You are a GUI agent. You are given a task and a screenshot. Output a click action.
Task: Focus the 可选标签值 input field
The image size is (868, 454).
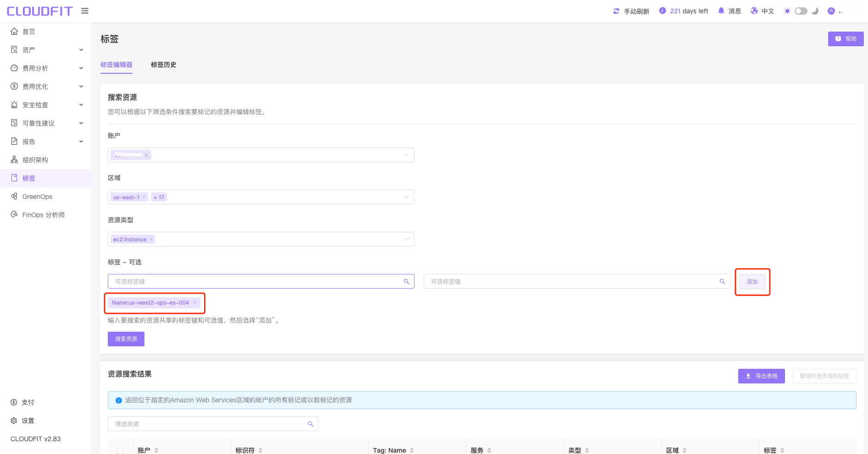[577, 281]
